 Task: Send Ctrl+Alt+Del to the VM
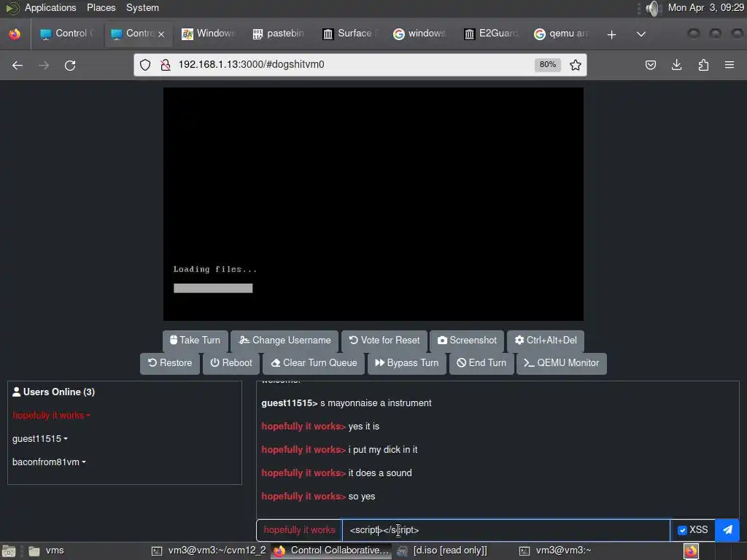[x=546, y=341]
